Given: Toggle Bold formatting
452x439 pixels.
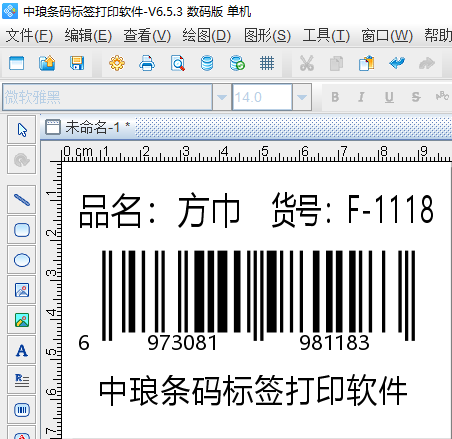Looking at the screenshot, I should [x=335, y=97].
